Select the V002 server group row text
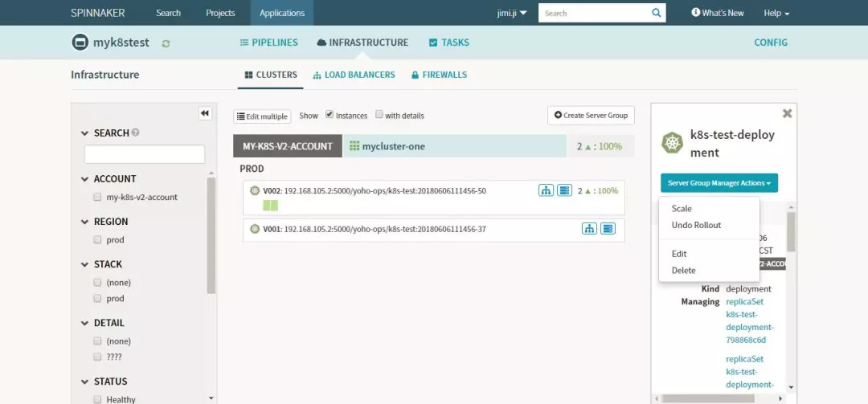This screenshot has height=404, width=868. coord(375,191)
